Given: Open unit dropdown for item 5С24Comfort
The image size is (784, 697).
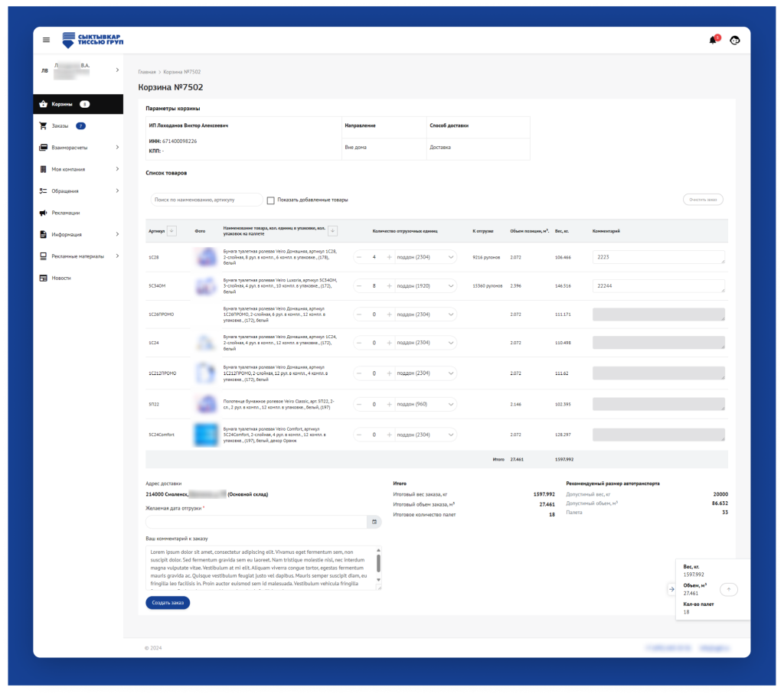Looking at the screenshot, I should tap(425, 435).
